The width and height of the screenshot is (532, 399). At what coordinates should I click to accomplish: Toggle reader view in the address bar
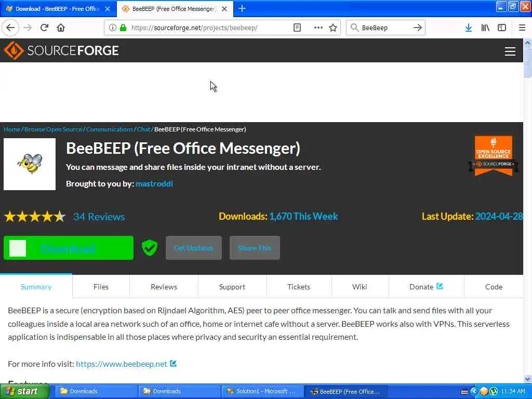click(297, 28)
